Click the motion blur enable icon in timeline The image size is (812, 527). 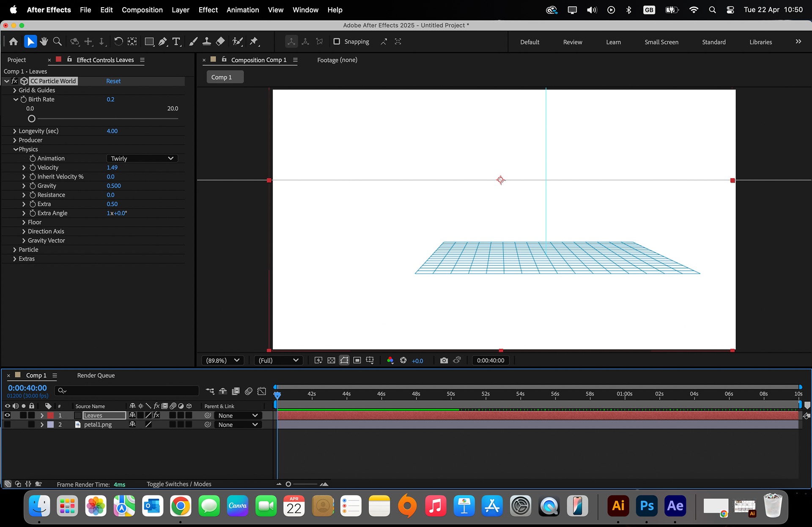(249, 391)
